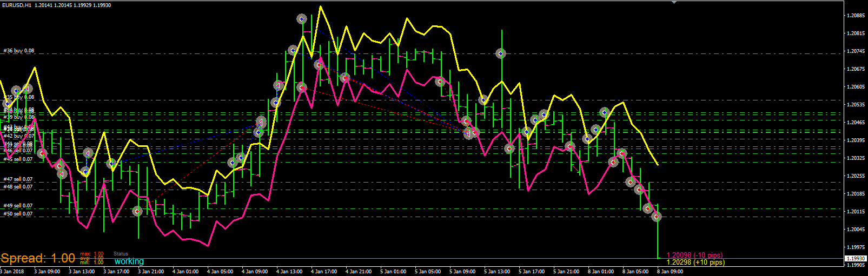
Task: Click the yellow '1.20298 (+10 pips)' label
Action: click(695, 262)
